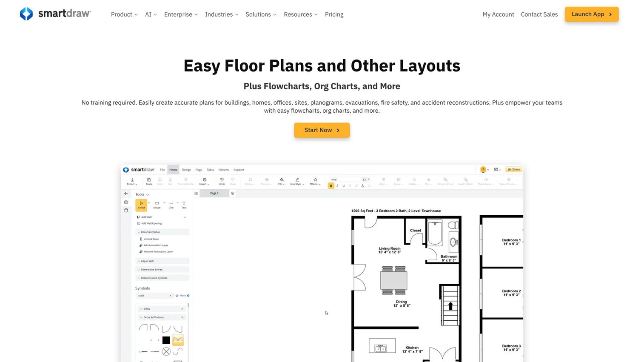This screenshot has width=644, height=362.
Task: Click the black square symbol swatch
Action: point(166,340)
